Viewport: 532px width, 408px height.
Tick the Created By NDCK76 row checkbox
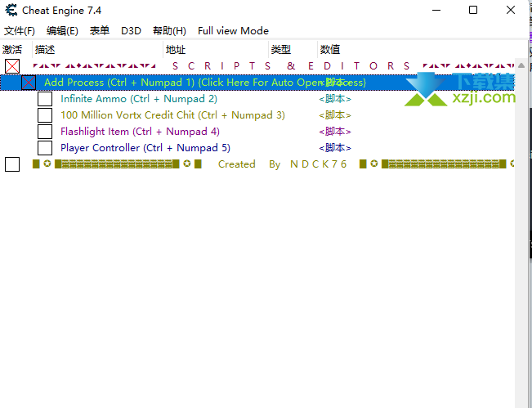coord(12,164)
